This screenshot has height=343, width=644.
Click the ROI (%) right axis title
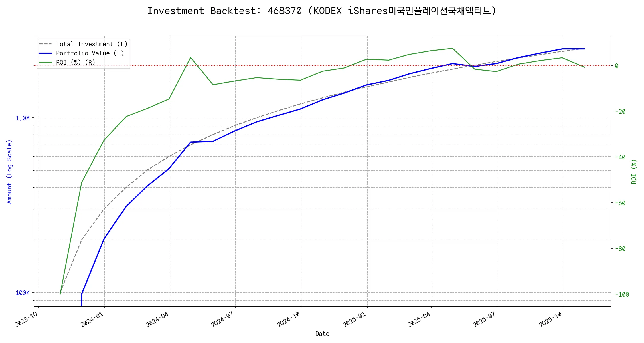[634, 171]
